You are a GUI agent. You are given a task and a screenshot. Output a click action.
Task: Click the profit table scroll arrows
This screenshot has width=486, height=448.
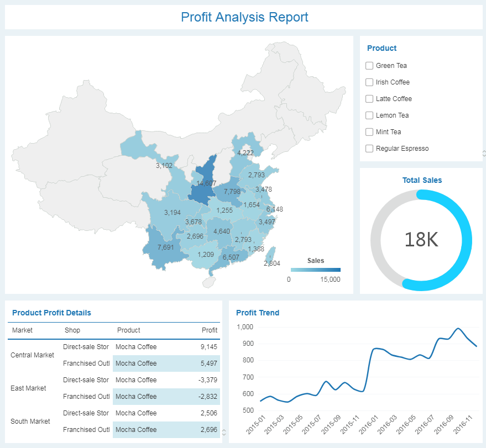pyautogui.click(x=223, y=433)
